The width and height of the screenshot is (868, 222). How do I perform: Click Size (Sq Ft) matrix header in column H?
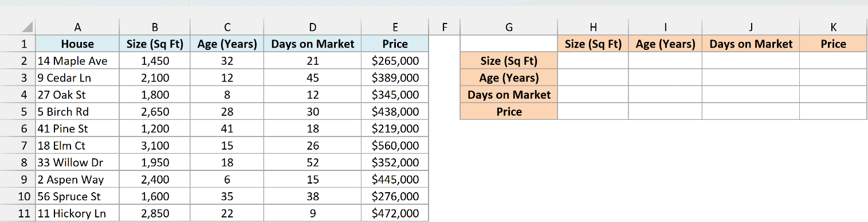593,44
